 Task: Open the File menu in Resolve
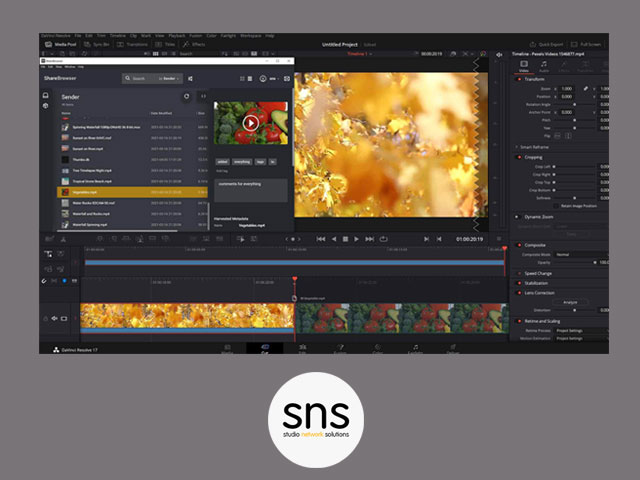tap(78, 36)
